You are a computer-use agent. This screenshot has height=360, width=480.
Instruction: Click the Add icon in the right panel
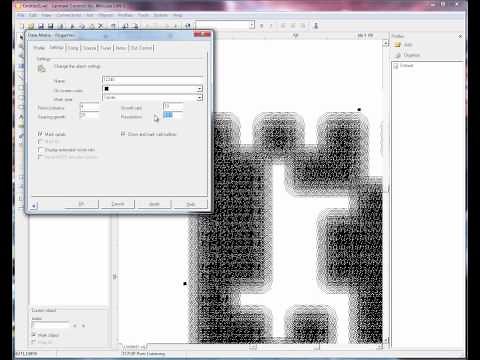[x=398, y=44]
